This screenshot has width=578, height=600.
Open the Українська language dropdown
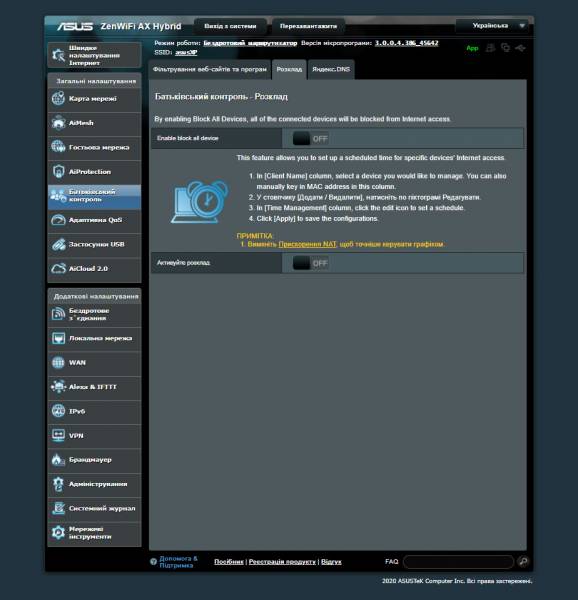pyautogui.click(x=492, y=26)
